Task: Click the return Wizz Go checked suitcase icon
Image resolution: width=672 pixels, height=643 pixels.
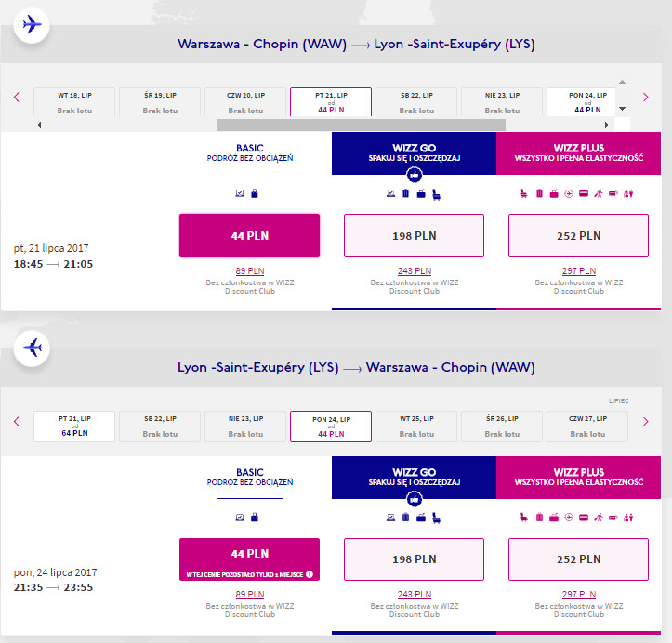Action: 405,517
